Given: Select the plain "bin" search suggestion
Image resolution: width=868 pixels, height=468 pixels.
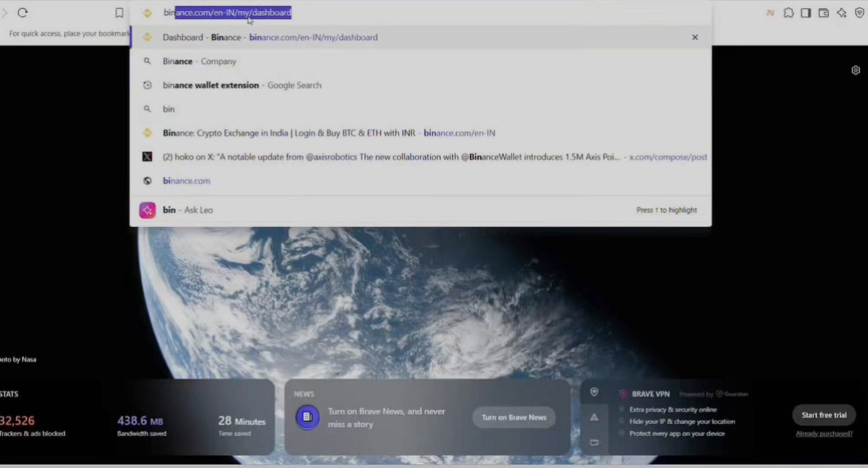Looking at the screenshot, I should [x=421, y=109].
